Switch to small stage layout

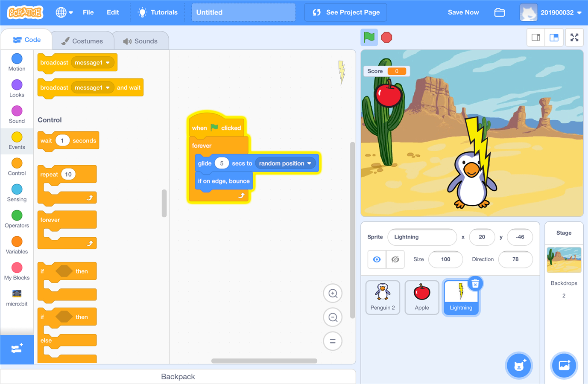[535, 38]
